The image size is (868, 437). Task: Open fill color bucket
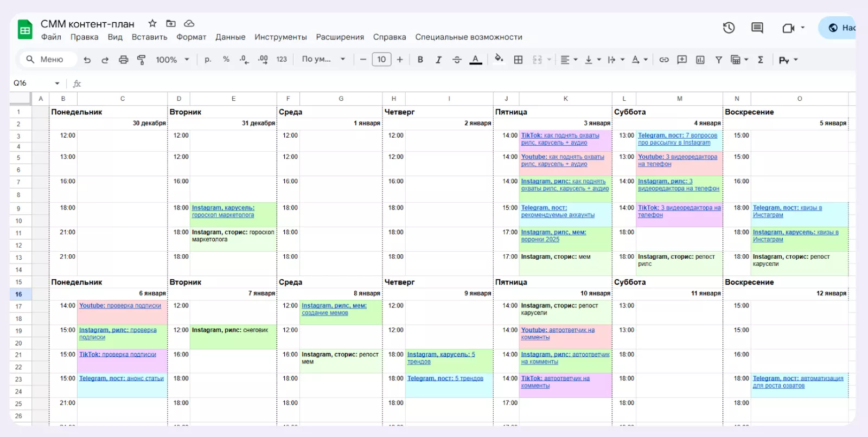[499, 59]
